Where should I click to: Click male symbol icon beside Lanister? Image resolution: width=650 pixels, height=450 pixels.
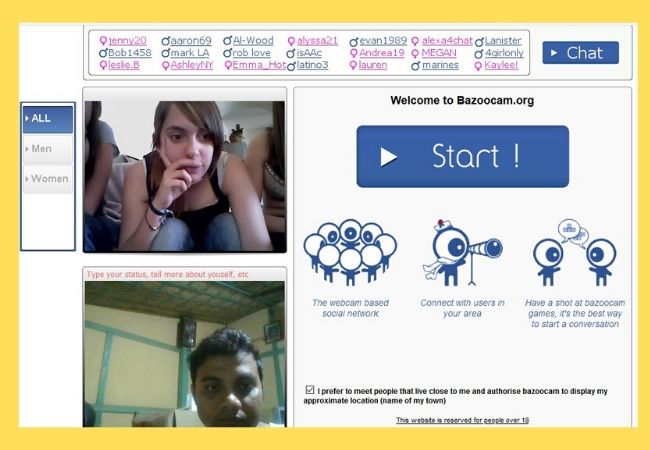click(x=479, y=41)
